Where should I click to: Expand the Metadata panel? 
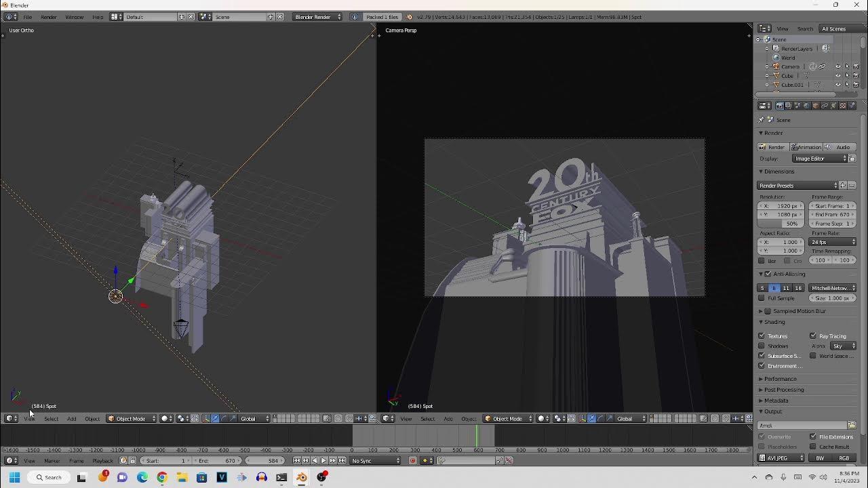click(776, 401)
